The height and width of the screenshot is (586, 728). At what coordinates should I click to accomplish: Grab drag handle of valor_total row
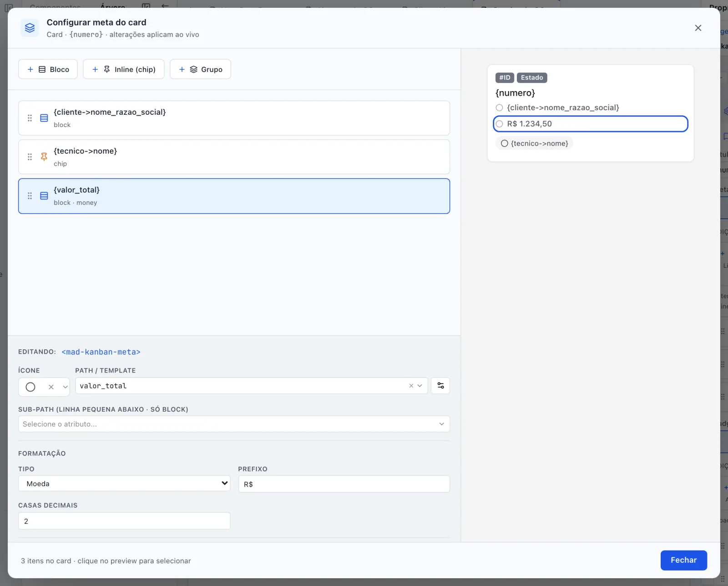30,196
